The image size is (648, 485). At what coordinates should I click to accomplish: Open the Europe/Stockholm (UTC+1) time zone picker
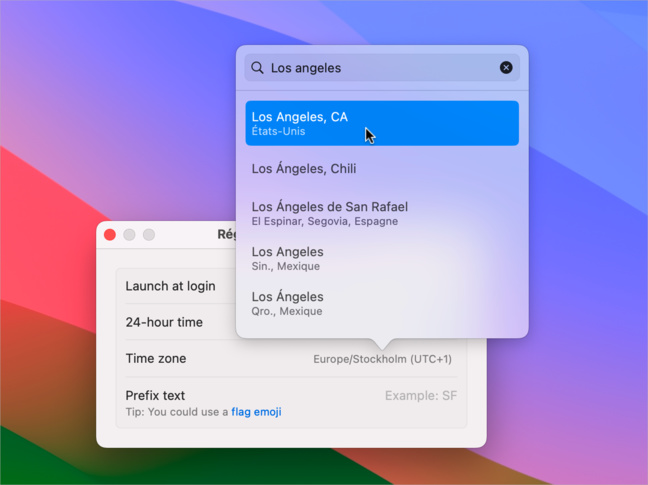pyautogui.click(x=382, y=359)
